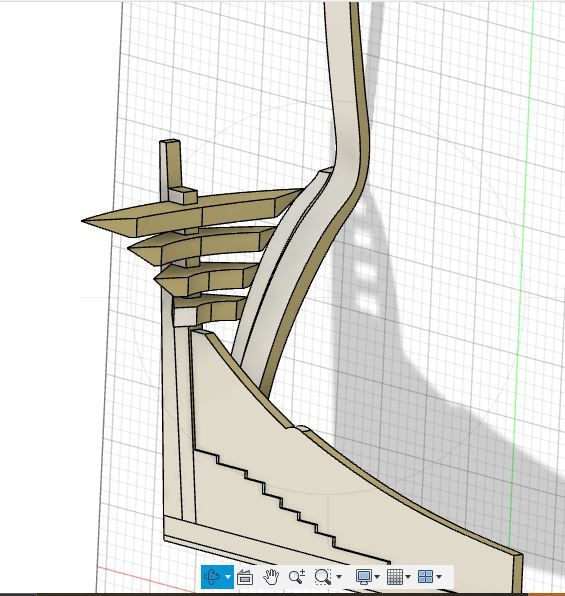This screenshot has width=565, height=596.
Task: Activate the Look At tool
Action: (x=245, y=577)
